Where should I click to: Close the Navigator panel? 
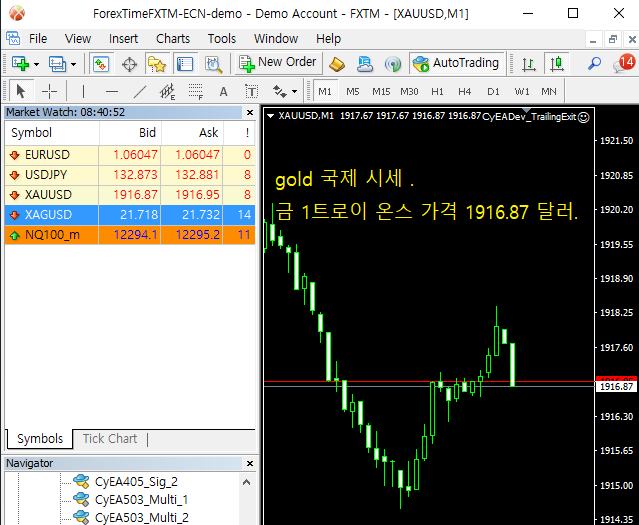250,463
